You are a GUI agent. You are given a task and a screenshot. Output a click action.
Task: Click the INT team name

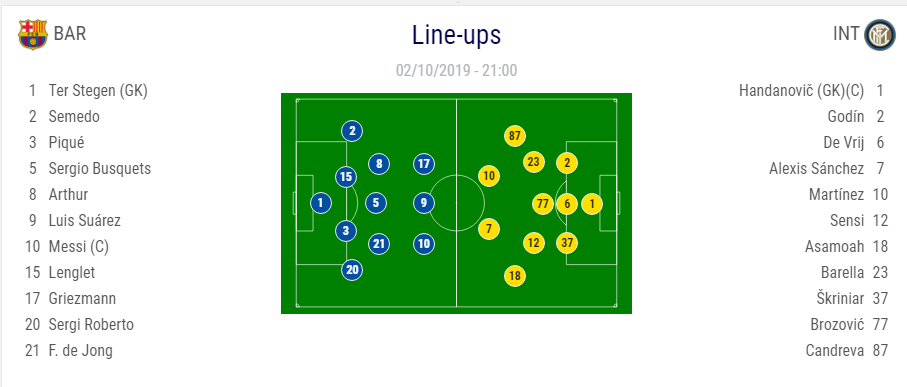pyautogui.click(x=846, y=34)
